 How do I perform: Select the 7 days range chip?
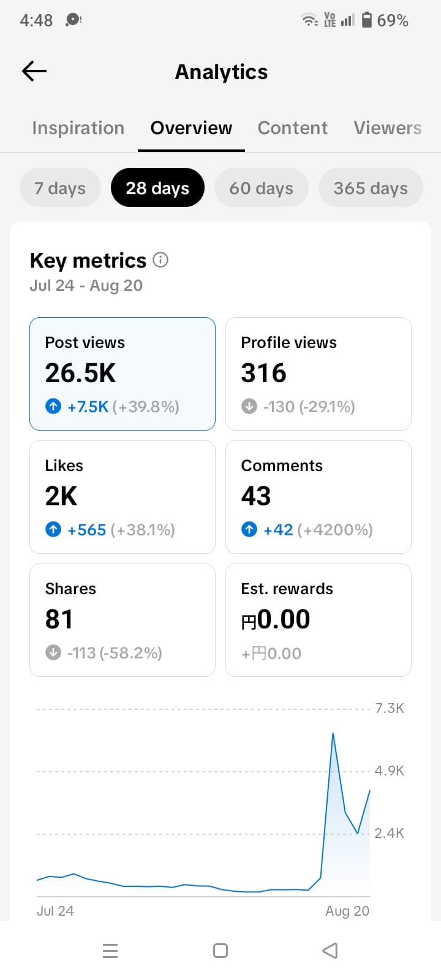(x=60, y=188)
